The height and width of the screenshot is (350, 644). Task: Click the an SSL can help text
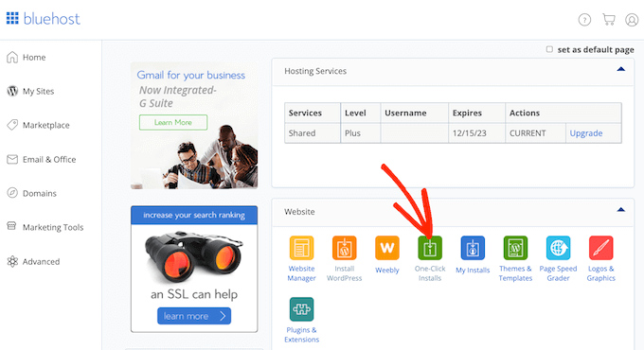pyautogui.click(x=194, y=294)
